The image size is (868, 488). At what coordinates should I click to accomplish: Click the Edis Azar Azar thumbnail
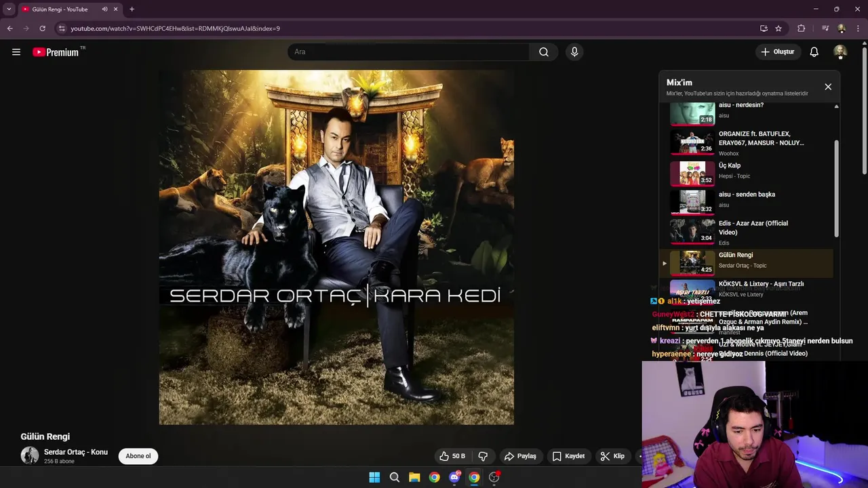pos(692,231)
